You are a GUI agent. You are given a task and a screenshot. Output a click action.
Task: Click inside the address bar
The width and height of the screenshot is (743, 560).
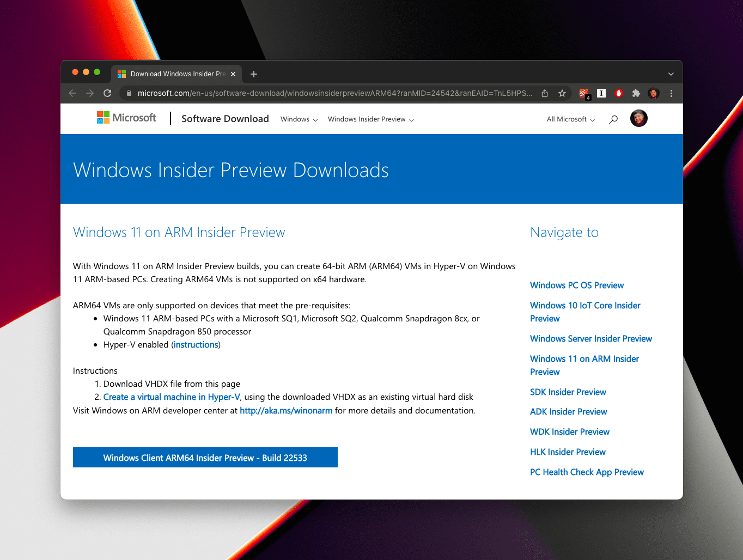[x=327, y=93]
